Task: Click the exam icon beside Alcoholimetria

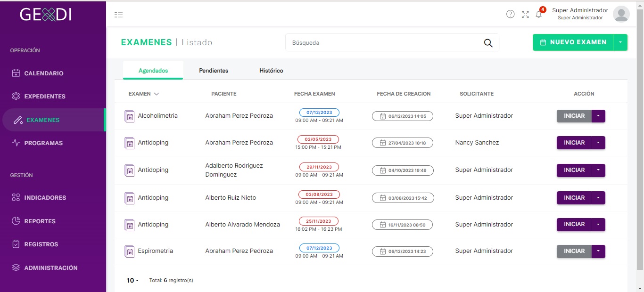Action: pos(129,116)
